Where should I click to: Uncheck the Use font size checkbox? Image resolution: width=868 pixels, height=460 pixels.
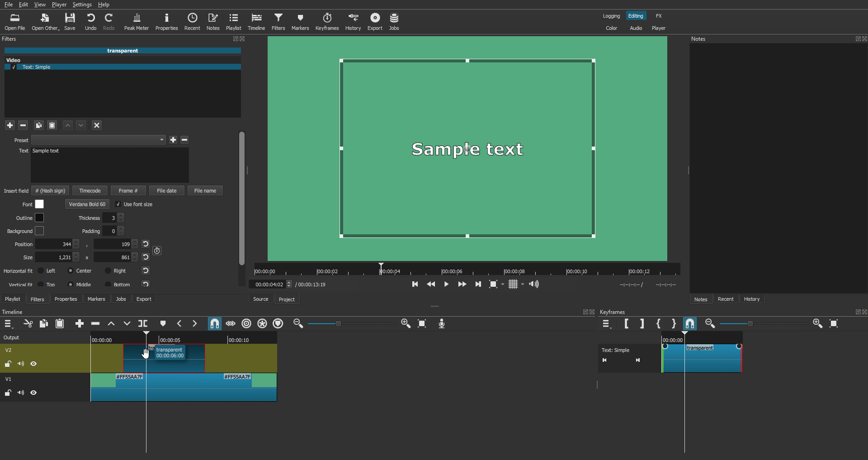(118, 204)
